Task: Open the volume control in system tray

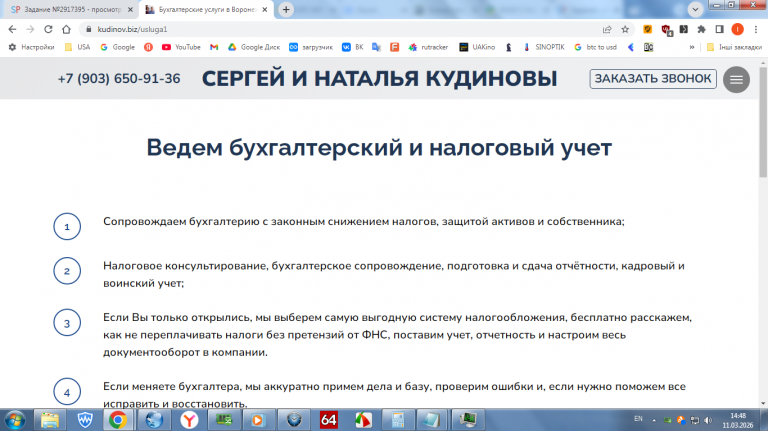Action: [x=708, y=420]
